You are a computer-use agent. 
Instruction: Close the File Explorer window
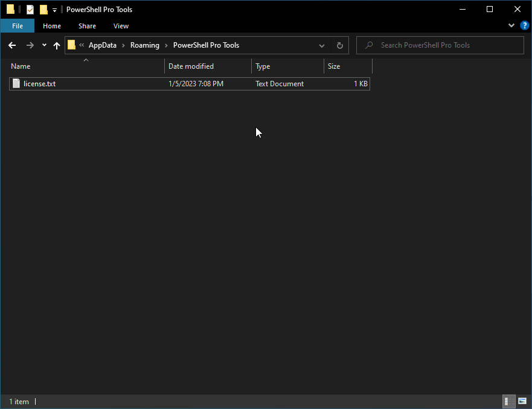pyautogui.click(x=518, y=9)
